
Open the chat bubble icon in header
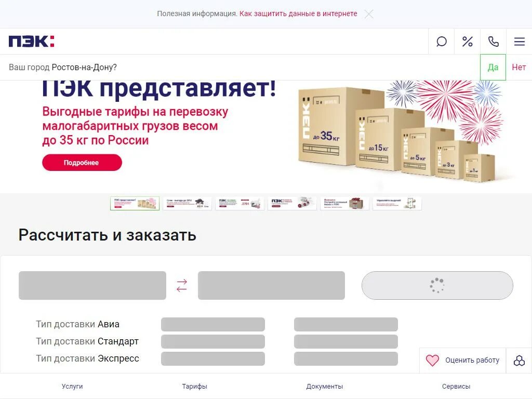pyautogui.click(x=441, y=42)
